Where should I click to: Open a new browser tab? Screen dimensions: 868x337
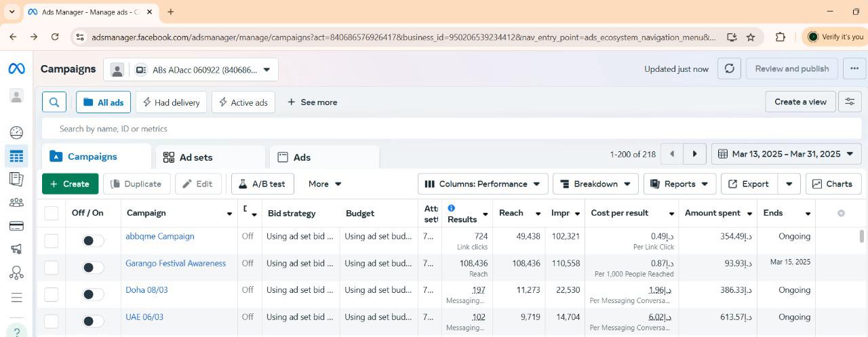[x=170, y=12]
